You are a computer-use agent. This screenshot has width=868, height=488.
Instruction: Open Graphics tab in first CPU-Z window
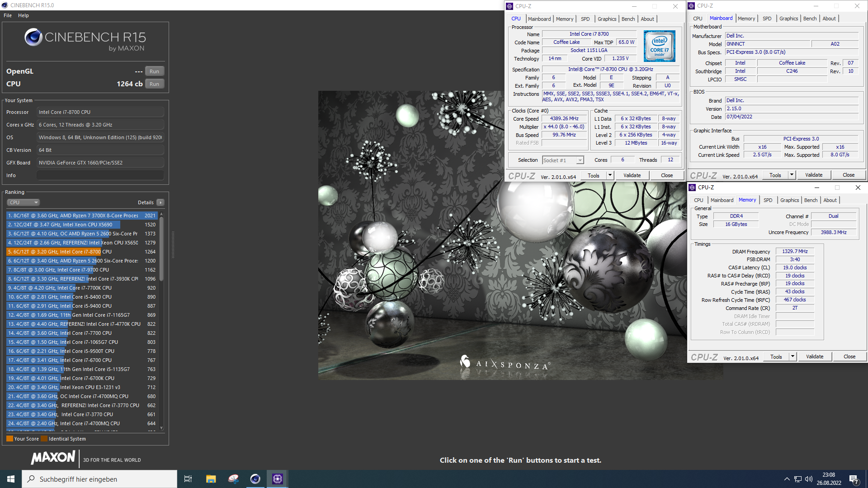[x=607, y=19]
